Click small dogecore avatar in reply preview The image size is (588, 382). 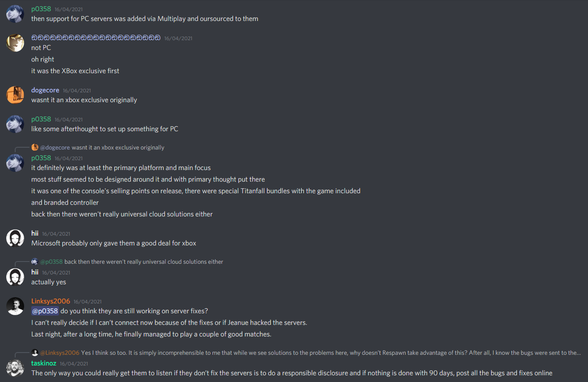click(35, 147)
